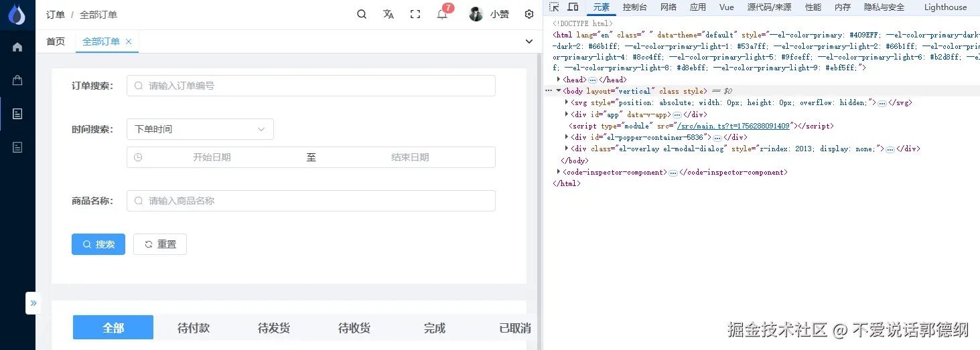Click ellipsis badge of the head node
The image size is (980, 350).
pyautogui.click(x=593, y=80)
